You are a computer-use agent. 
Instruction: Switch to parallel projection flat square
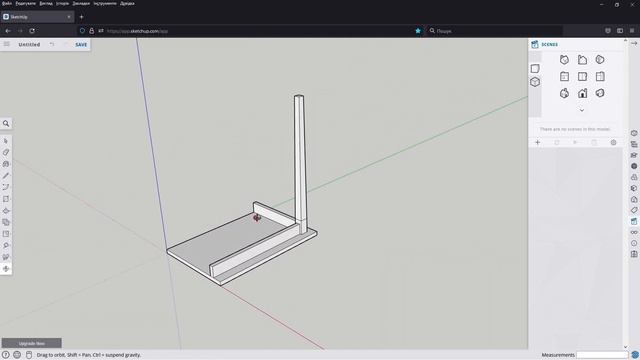click(535, 69)
